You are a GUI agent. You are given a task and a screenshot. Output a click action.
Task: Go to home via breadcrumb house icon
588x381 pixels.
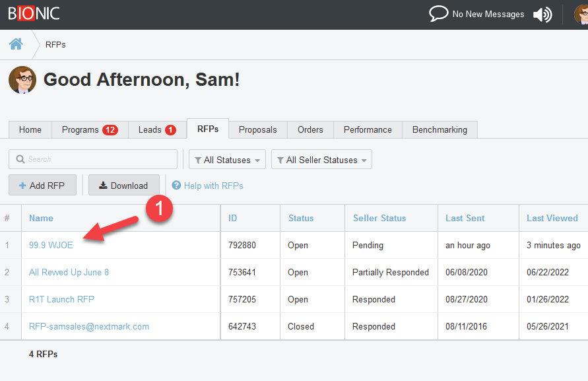point(16,44)
